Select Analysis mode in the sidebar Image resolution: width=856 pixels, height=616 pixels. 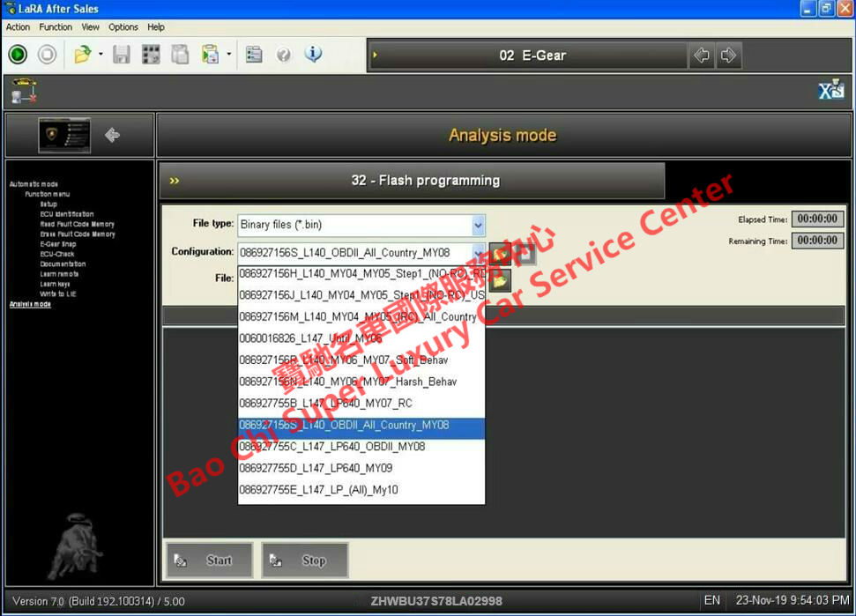tap(30, 304)
